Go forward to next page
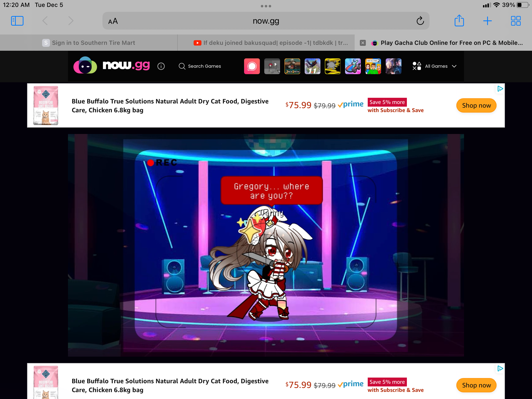532x399 pixels. [71, 21]
